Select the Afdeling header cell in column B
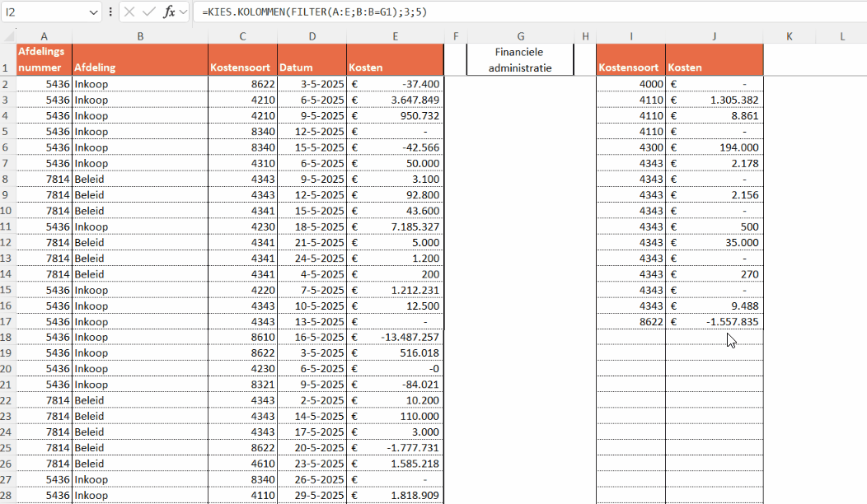This screenshot has width=867, height=504. (140, 62)
